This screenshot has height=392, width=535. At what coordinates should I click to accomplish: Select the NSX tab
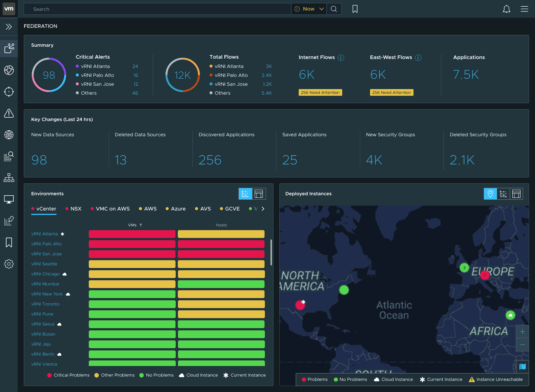74,209
